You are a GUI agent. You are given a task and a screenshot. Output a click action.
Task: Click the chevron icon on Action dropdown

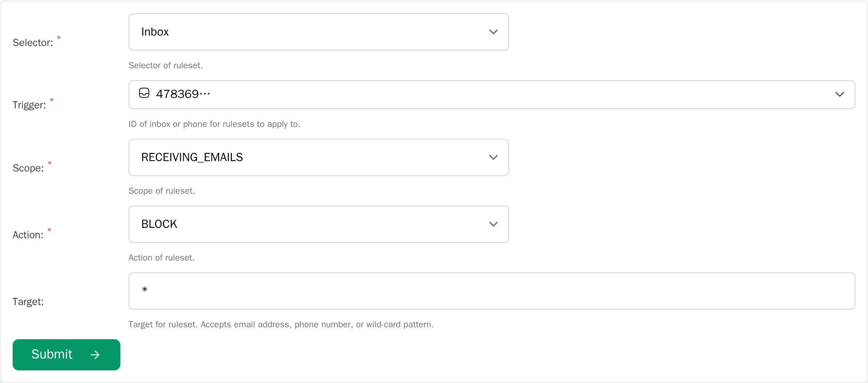493,224
